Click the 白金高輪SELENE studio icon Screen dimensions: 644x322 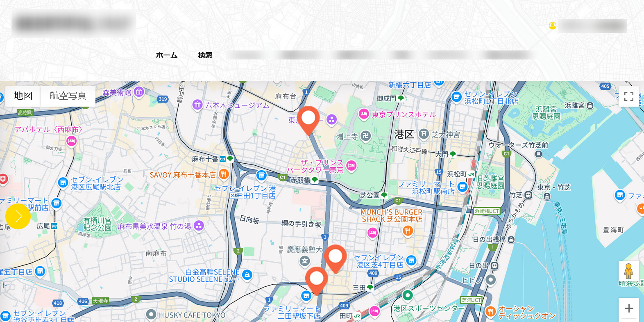click(x=247, y=275)
